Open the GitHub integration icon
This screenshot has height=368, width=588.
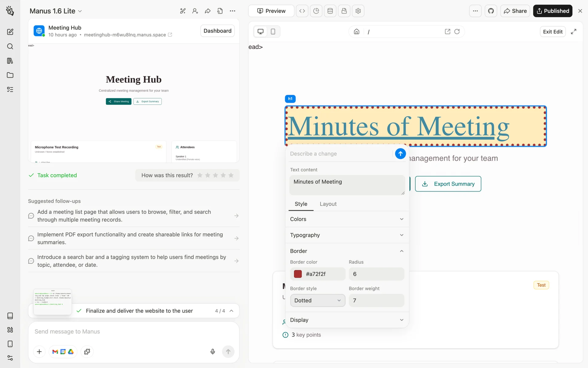coord(491,11)
